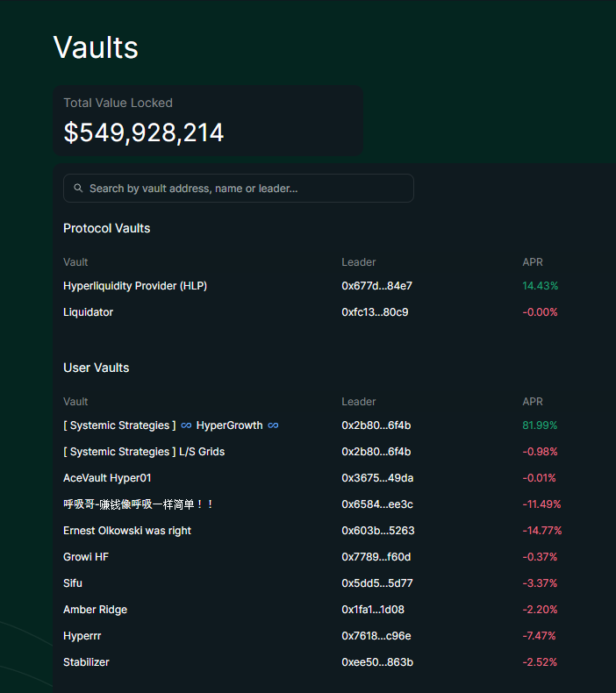This screenshot has width=616, height=693.
Task: Click the 81.99% APR value
Action: click(x=540, y=425)
